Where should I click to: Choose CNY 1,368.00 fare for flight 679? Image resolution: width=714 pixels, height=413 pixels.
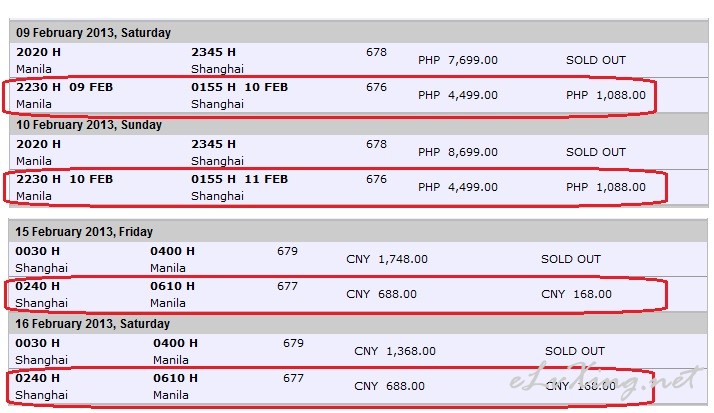395,351
